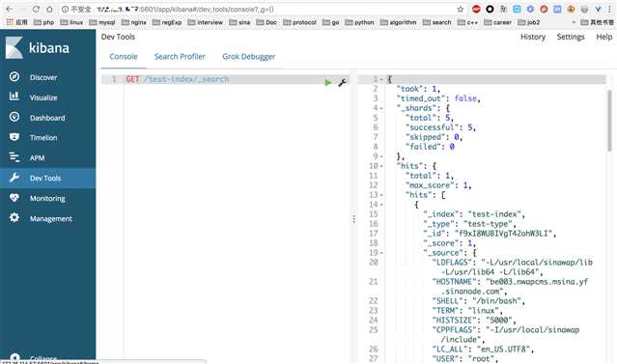Screen dimensions: 617x364
Task: Open the python bookmark folder
Action: 359,22
